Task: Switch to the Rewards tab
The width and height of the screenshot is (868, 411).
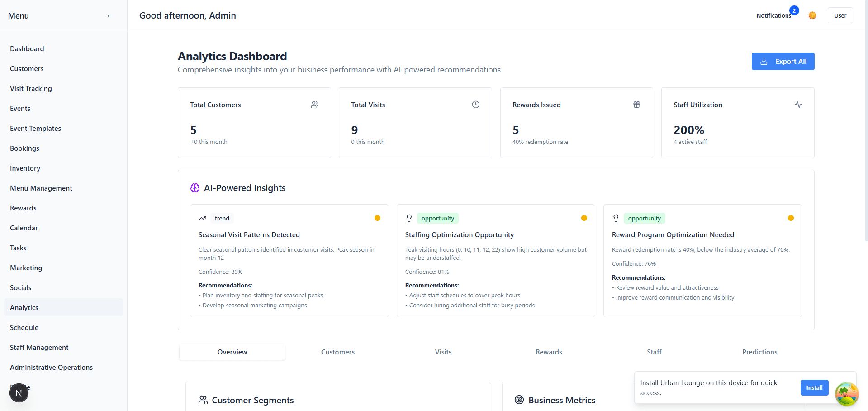Action: tap(549, 352)
